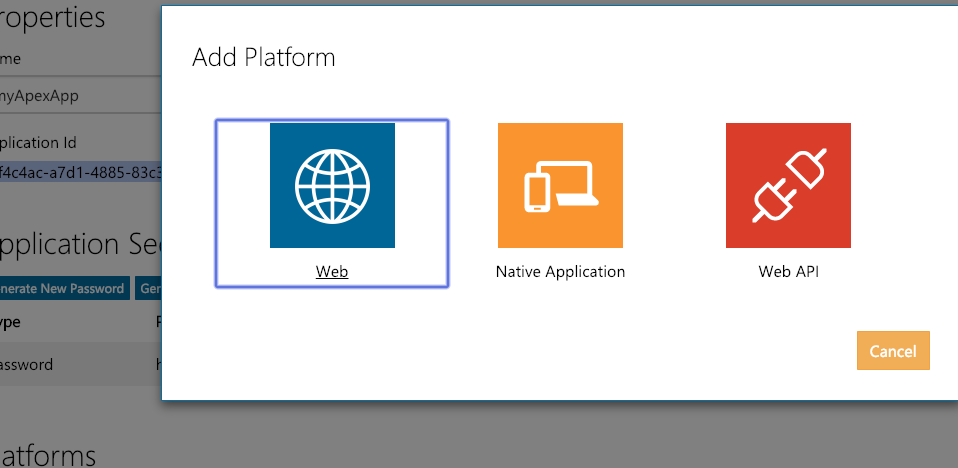Select the highlighted Application Id value

pos(81,173)
